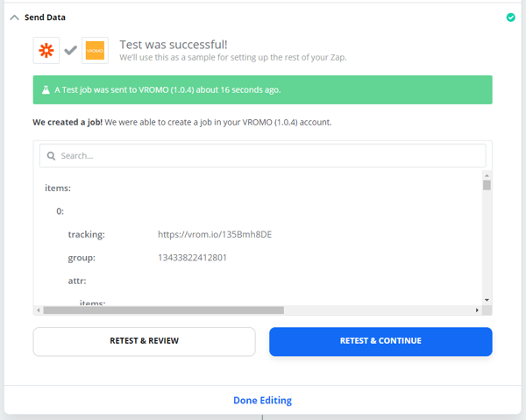Click the VROMO app logo icon
Screen dimensions: 526x420
point(95,50)
